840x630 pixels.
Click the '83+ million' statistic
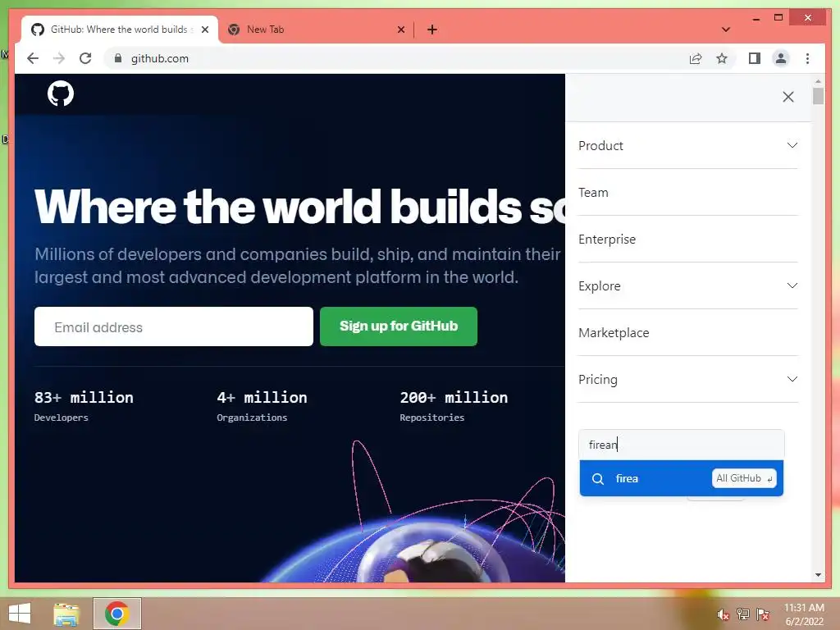84,398
